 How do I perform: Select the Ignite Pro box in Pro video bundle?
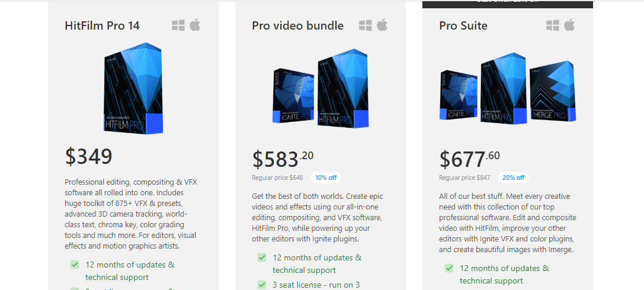coord(294,95)
